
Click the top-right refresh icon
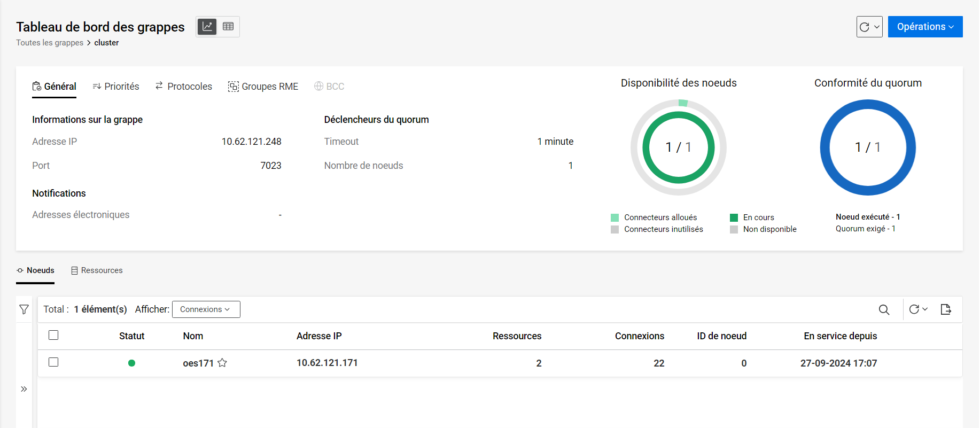pyautogui.click(x=864, y=27)
